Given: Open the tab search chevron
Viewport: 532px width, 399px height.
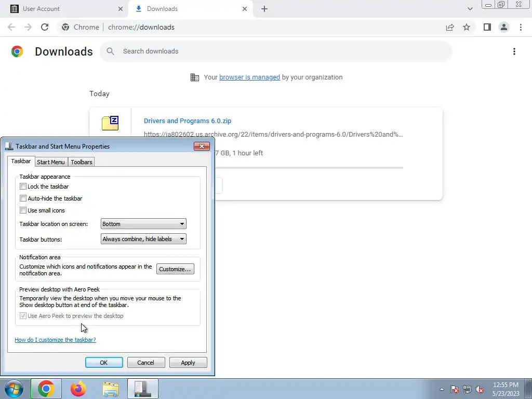Looking at the screenshot, I should click(x=470, y=9).
